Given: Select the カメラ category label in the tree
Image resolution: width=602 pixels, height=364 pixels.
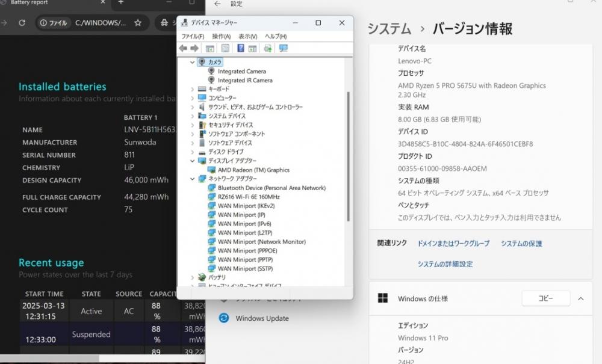Looking at the screenshot, I should tap(215, 62).
